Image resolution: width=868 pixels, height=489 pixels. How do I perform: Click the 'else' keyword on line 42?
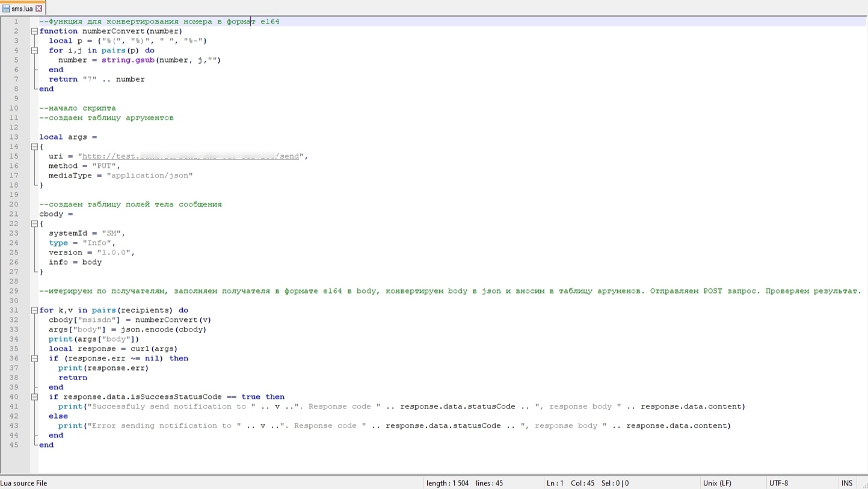pyautogui.click(x=58, y=416)
